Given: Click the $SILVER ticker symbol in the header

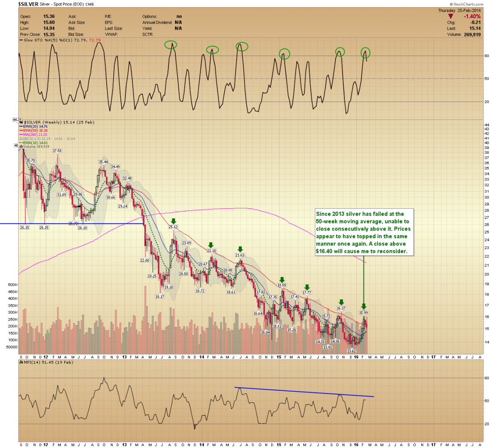Looking at the screenshot, I should coord(28,4).
